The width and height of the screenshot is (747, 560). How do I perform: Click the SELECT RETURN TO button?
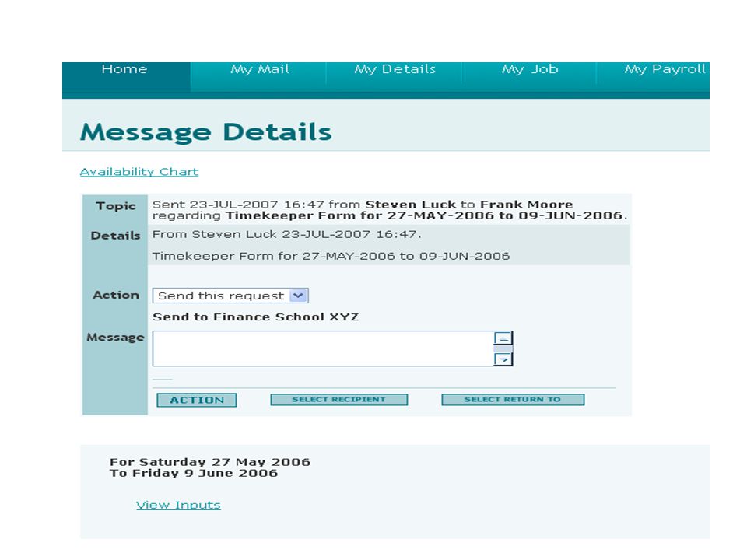[x=513, y=400]
